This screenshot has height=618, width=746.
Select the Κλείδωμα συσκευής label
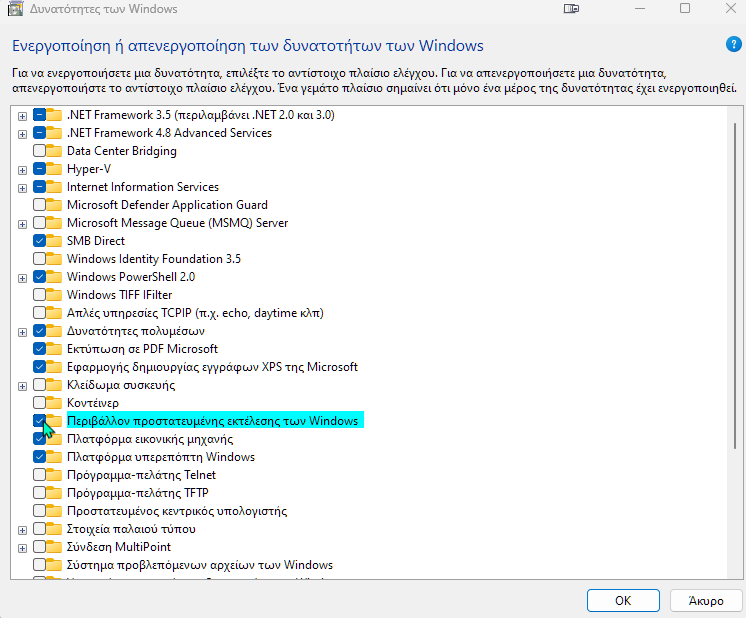tap(121, 385)
